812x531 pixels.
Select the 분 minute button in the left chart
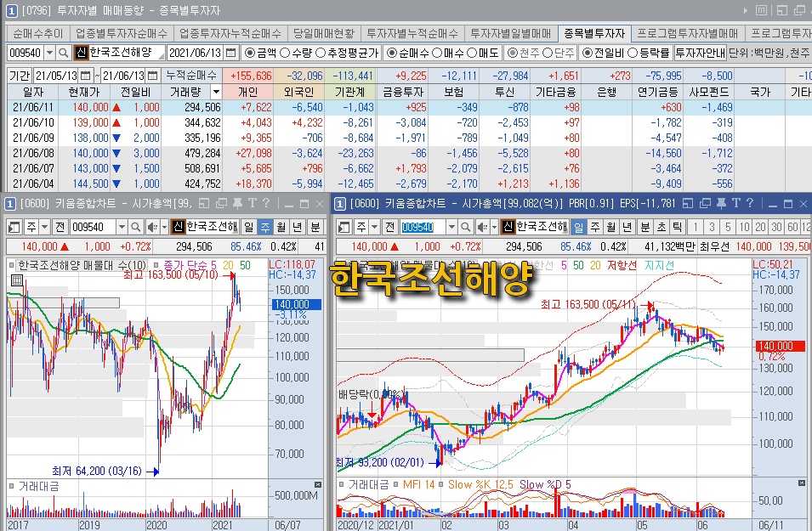(x=315, y=227)
